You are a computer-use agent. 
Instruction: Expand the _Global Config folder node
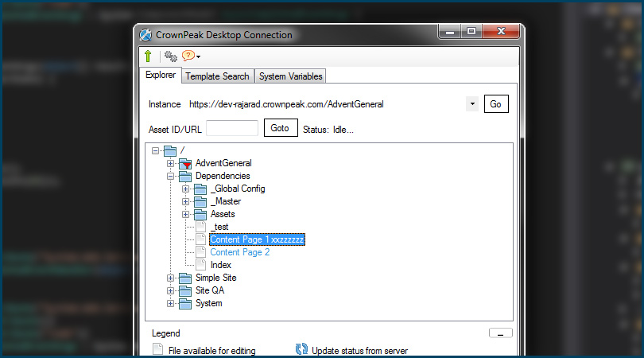pyautogui.click(x=185, y=189)
